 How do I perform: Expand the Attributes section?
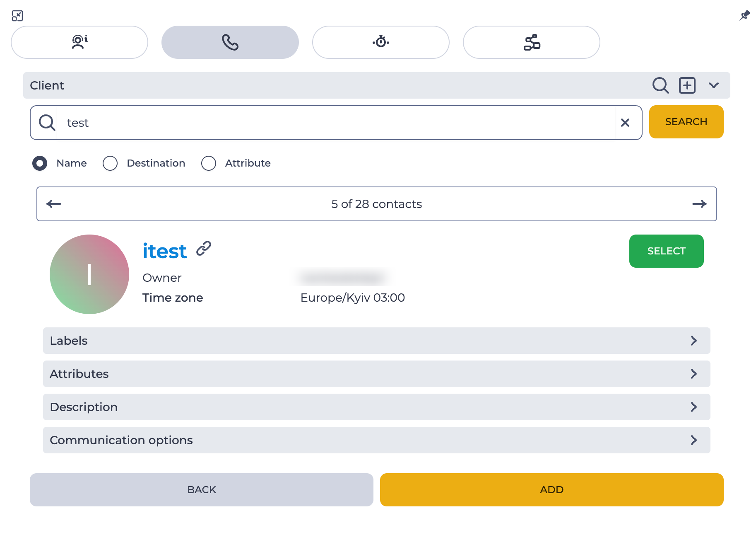(x=377, y=374)
